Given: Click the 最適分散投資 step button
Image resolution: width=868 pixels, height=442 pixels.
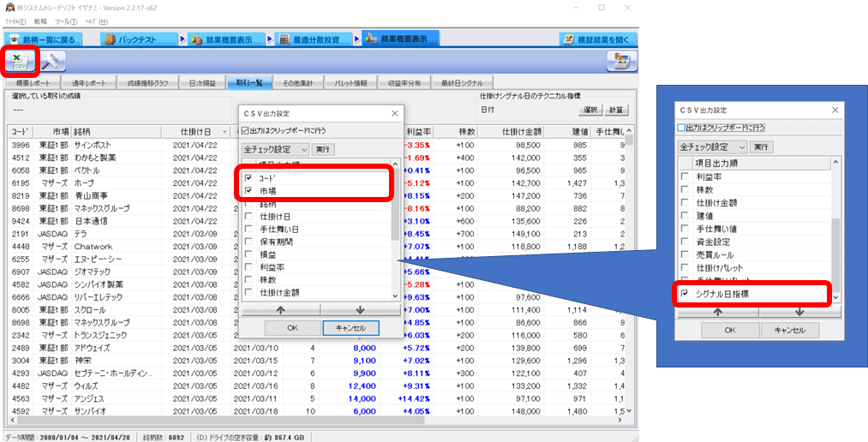Looking at the screenshot, I should (314, 39).
